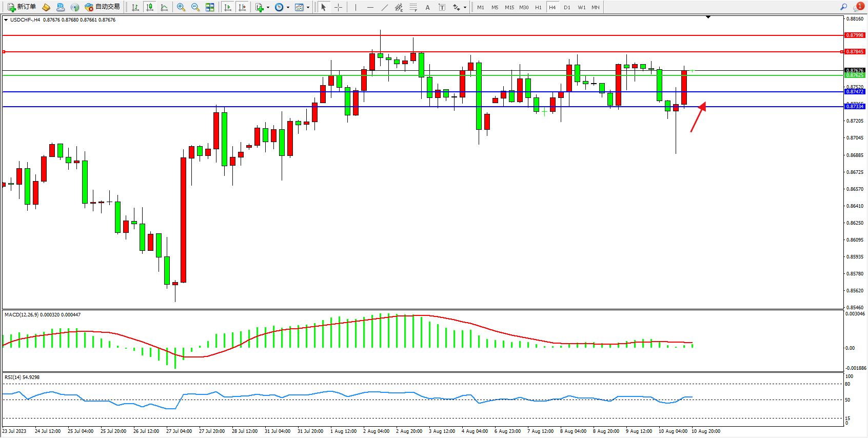Image resolution: width=868 pixels, height=438 pixels.
Task: Toggle AutoTrading (自动交易) button
Action: 102,7
